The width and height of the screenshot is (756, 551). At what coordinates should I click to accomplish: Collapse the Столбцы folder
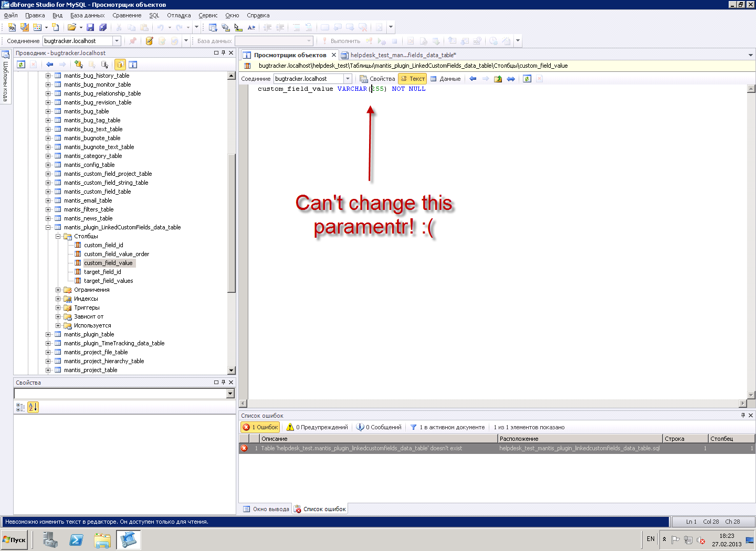pos(58,236)
